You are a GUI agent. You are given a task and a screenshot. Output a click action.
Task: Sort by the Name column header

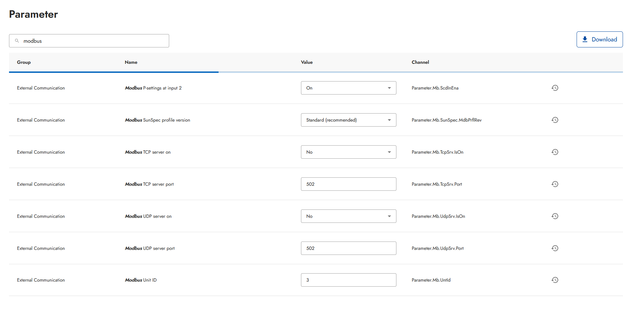click(x=131, y=62)
